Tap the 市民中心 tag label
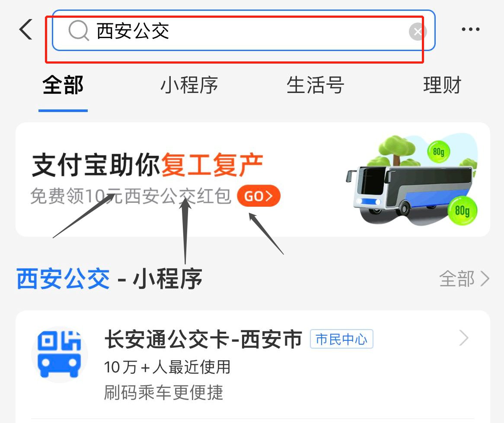The width and height of the screenshot is (504, 423). [341, 339]
